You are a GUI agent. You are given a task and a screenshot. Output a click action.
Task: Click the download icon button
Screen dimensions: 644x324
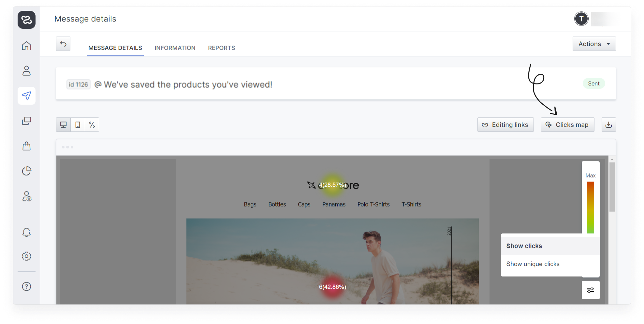pos(608,125)
